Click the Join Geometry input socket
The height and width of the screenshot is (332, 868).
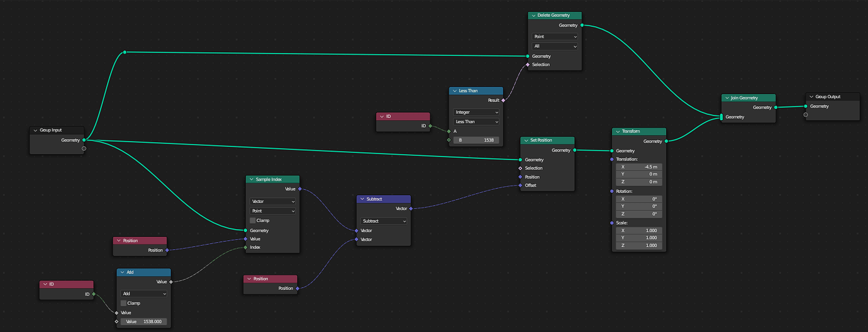(721, 117)
